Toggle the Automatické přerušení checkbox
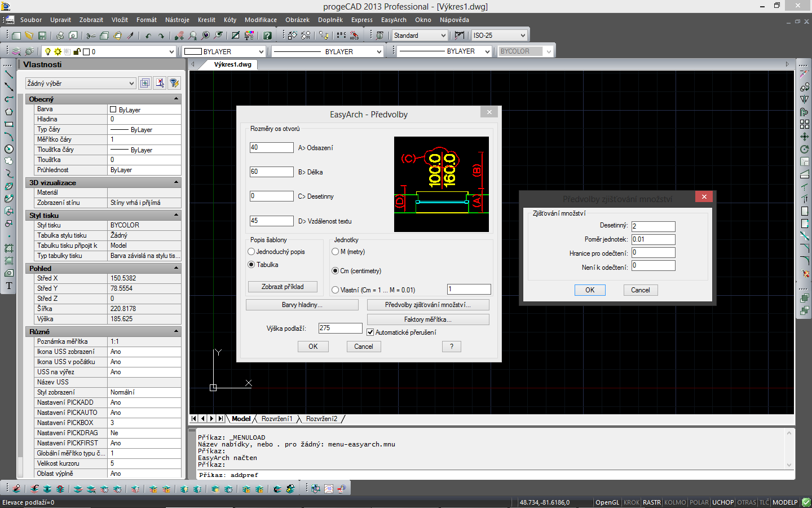812x508 pixels. tap(370, 332)
